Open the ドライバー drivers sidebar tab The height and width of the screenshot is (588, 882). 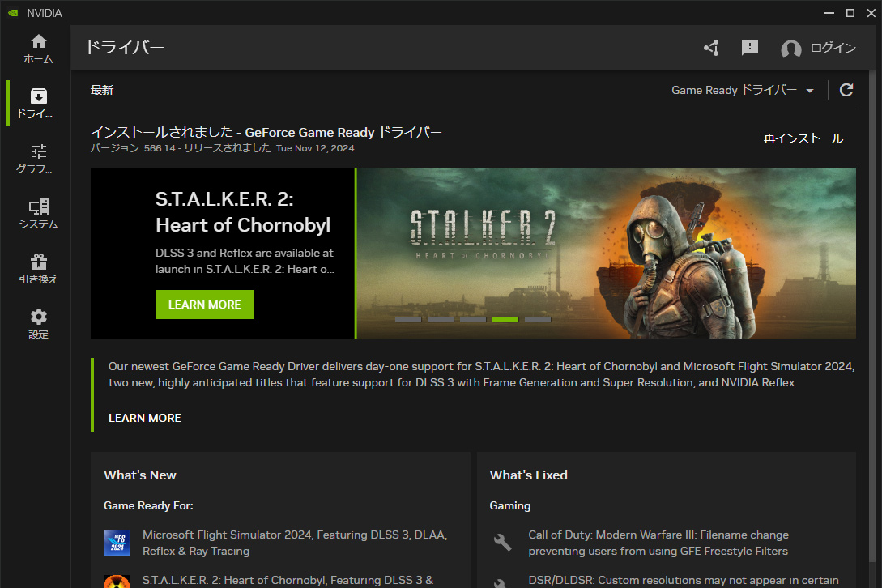pyautogui.click(x=38, y=104)
